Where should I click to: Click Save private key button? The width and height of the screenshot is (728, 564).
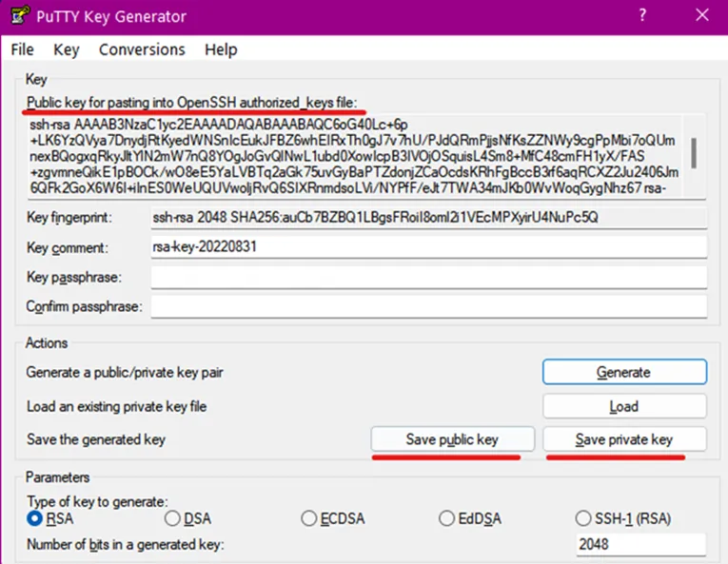pyautogui.click(x=624, y=439)
